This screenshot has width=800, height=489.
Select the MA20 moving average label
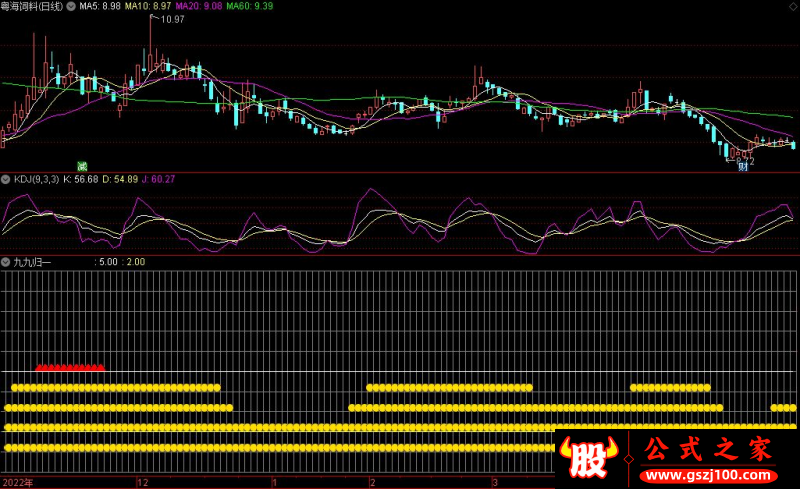(x=198, y=6)
